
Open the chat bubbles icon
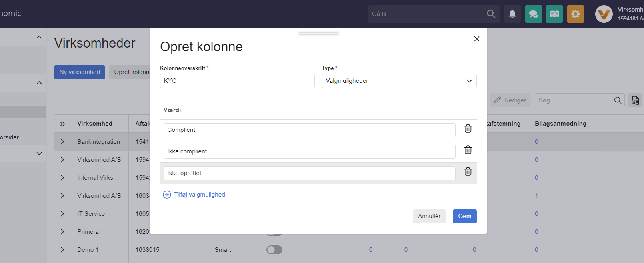(533, 14)
